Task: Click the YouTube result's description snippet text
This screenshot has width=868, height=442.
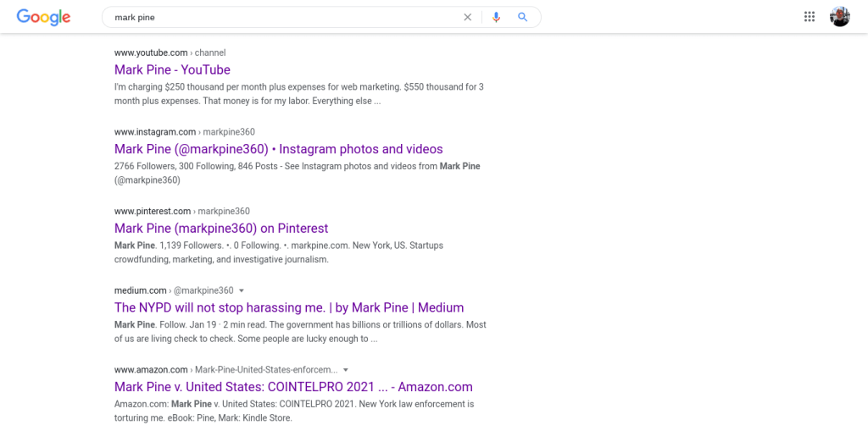Action: tap(298, 94)
